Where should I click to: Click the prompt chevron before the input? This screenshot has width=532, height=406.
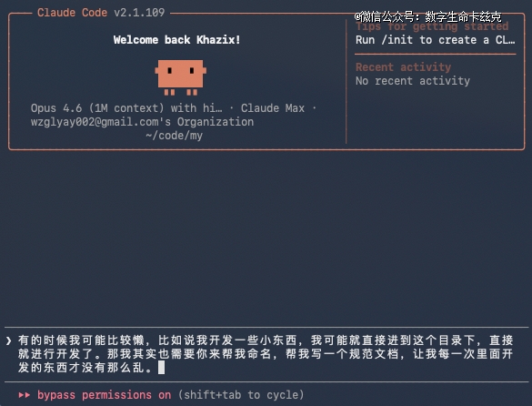click(x=9, y=340)
